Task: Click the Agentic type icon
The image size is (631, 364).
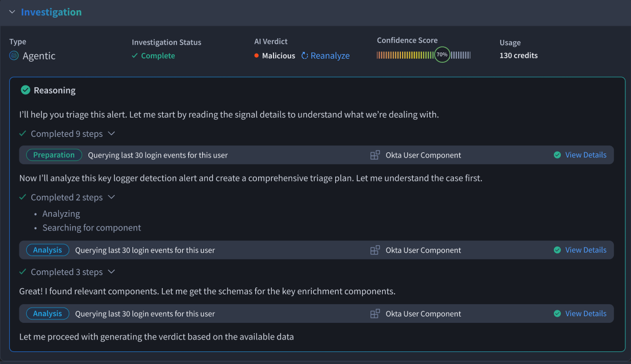Action: (x=14, y=55)
